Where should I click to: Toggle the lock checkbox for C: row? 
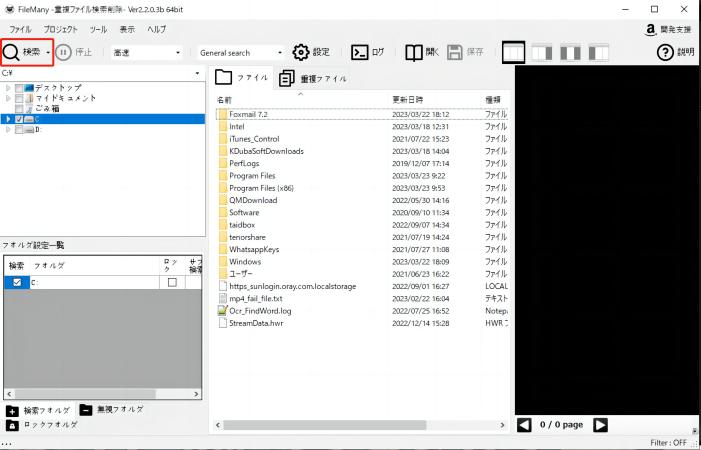pos(172,282)
